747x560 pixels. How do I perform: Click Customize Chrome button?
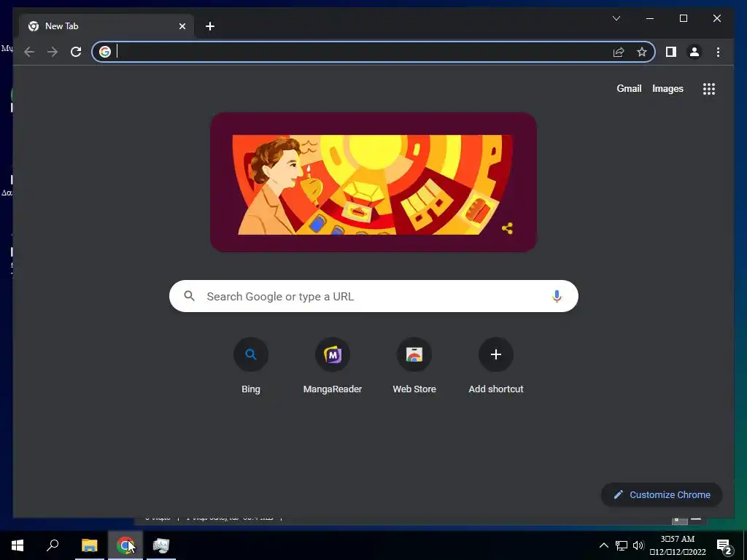pyautogui.click(x=662, y=495)
